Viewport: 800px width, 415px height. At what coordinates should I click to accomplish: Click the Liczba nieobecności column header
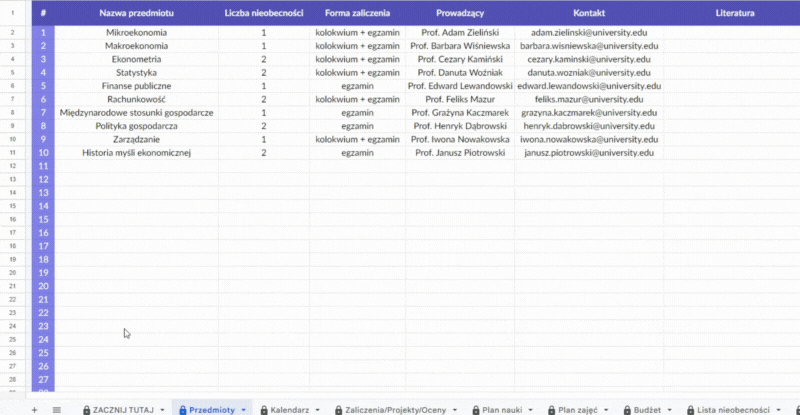click(x=264, y=13)
